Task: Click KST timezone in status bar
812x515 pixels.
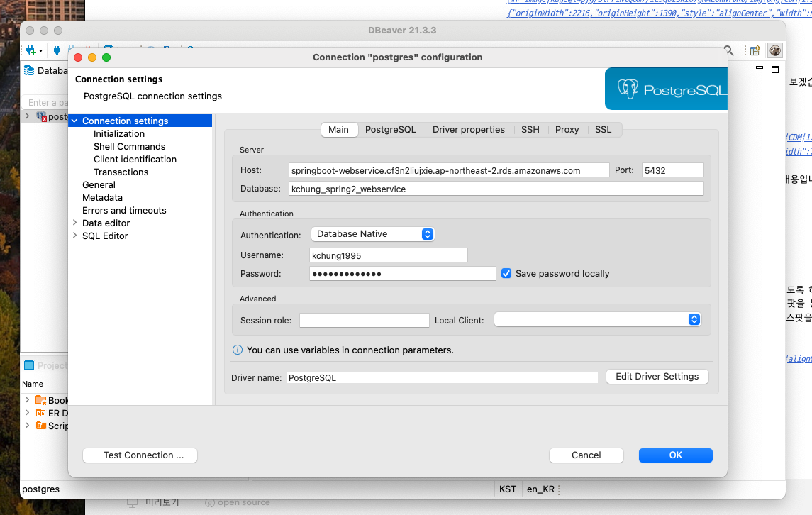Action: [x=508, y=489]
